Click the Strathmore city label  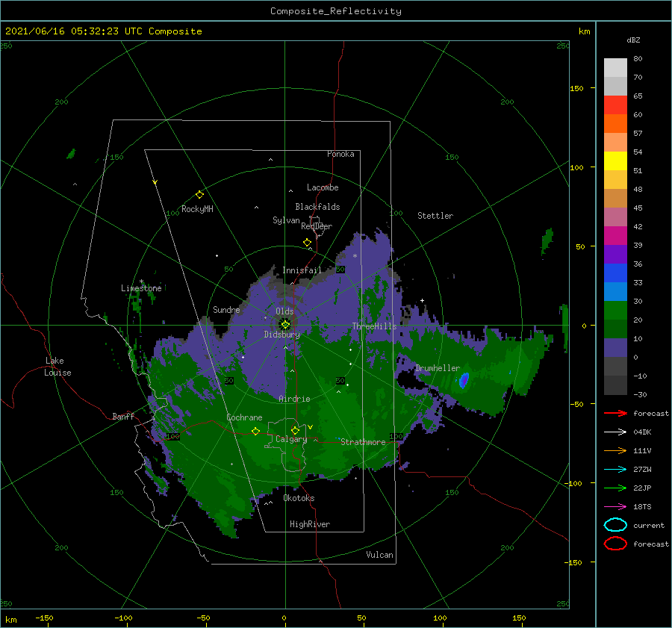point(363,442)
